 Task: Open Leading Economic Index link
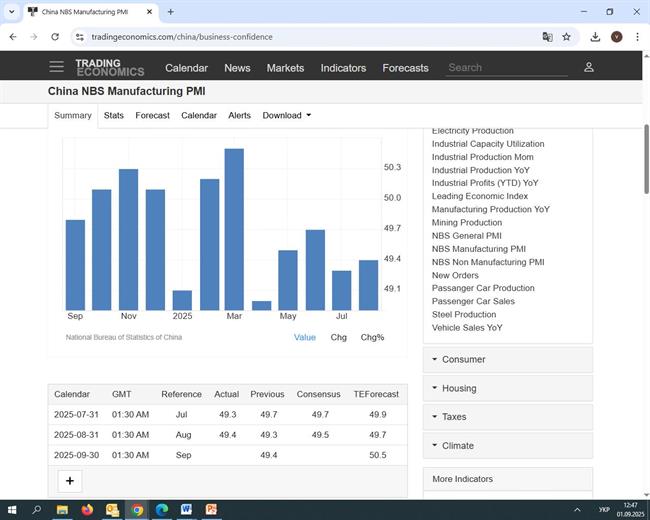480,196
